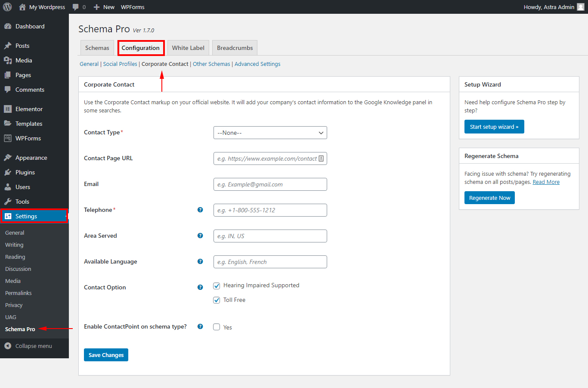Viewport: 588px width, 388px height.
Task: Open the Social Profiles settings link
Action: [120, 64]
